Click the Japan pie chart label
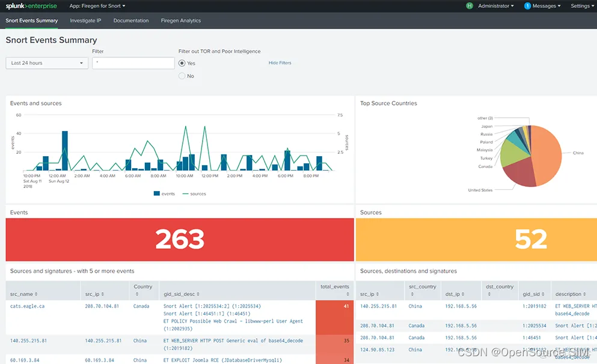 pos(486,126)
